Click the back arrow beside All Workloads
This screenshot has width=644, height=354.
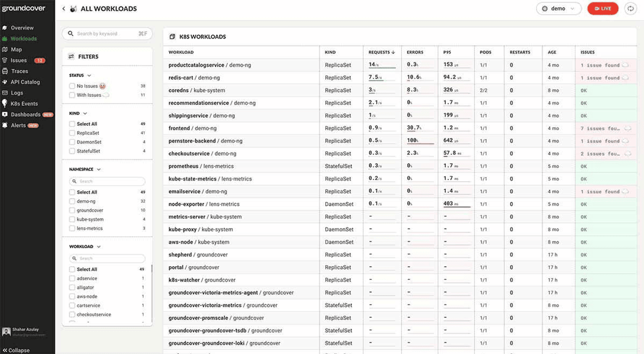pos(63,9)
